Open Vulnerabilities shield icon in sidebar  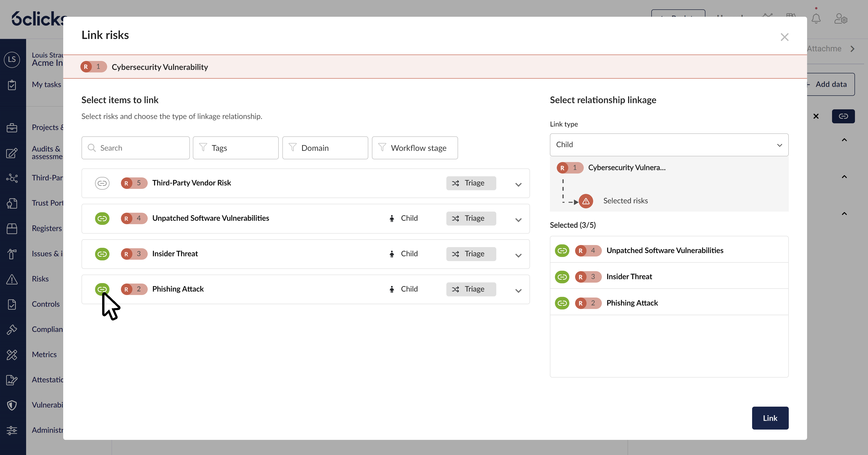(12, 405)
